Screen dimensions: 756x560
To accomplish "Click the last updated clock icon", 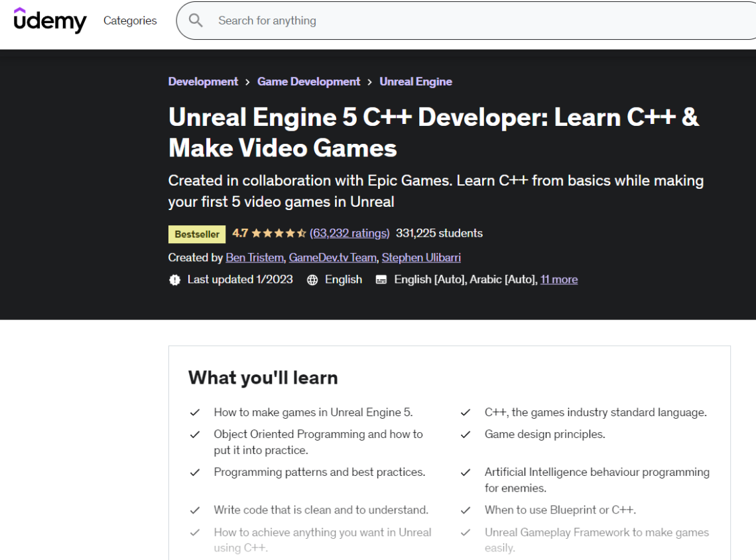I will [x=174, y=280].
